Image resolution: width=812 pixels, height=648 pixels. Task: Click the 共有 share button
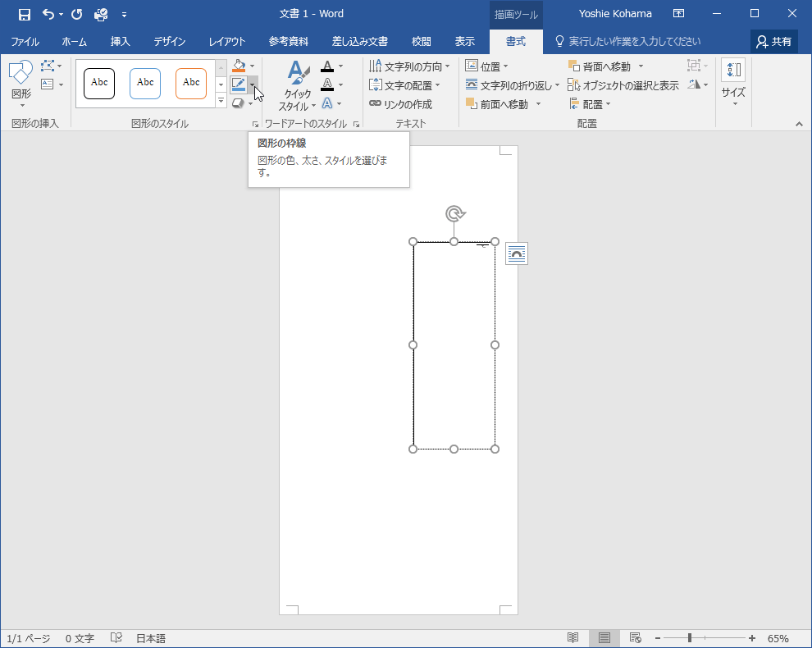774,42
